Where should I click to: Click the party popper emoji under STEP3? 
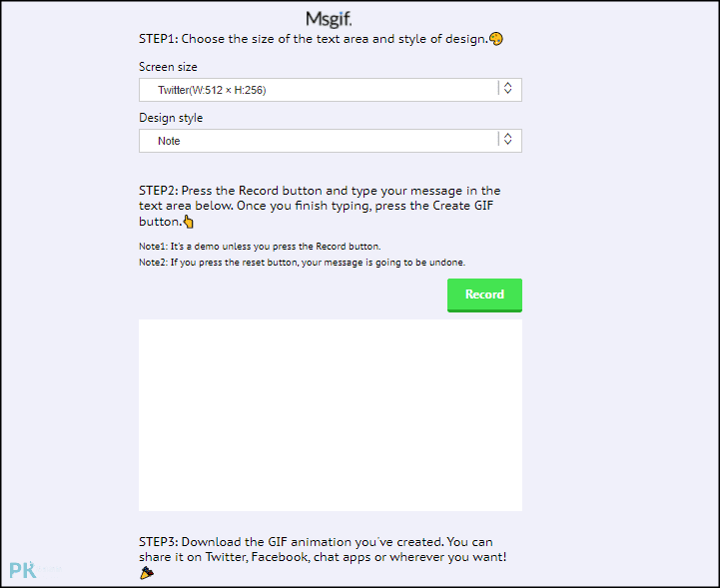(x=147, y=572)
